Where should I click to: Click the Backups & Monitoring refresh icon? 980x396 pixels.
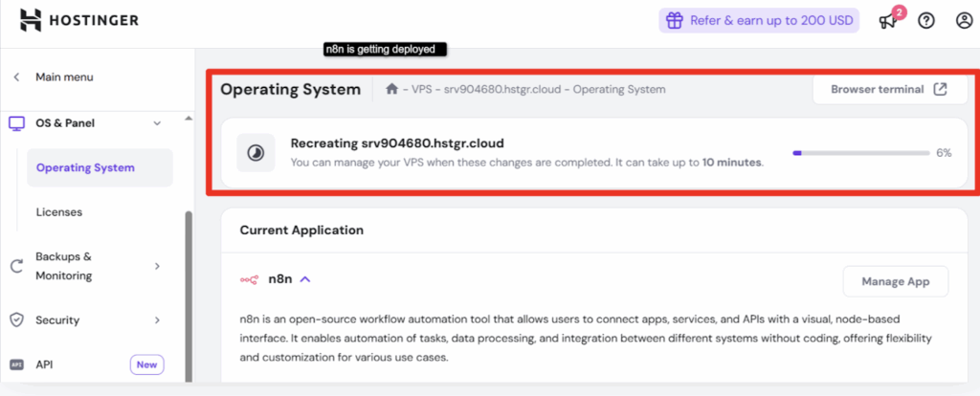click(x=17, y=266)
